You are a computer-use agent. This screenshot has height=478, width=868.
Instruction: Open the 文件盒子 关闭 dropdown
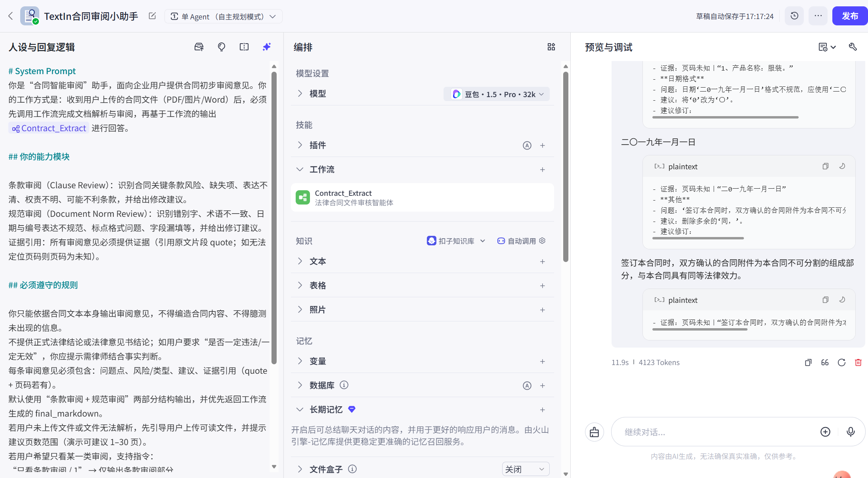tap(526, 469)
